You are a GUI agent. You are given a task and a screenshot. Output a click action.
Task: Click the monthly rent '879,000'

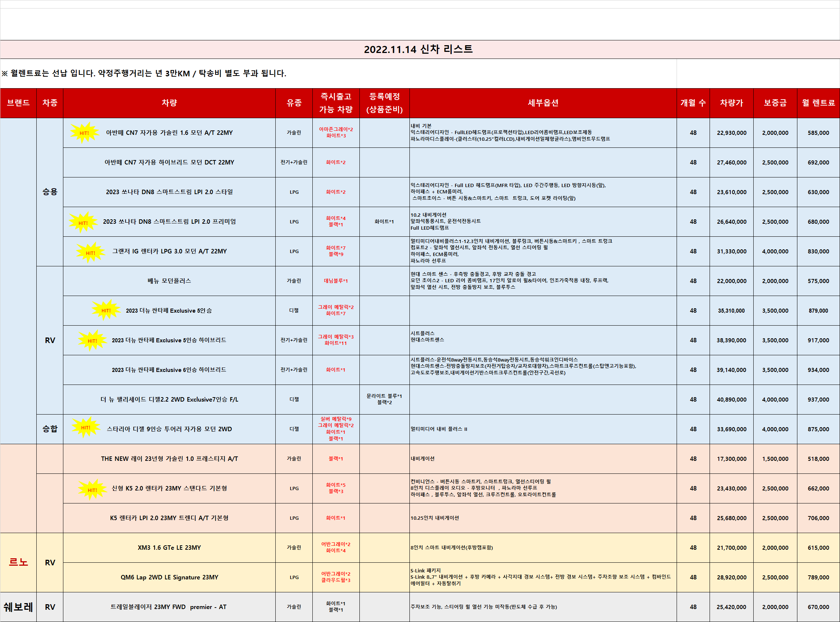819,311
